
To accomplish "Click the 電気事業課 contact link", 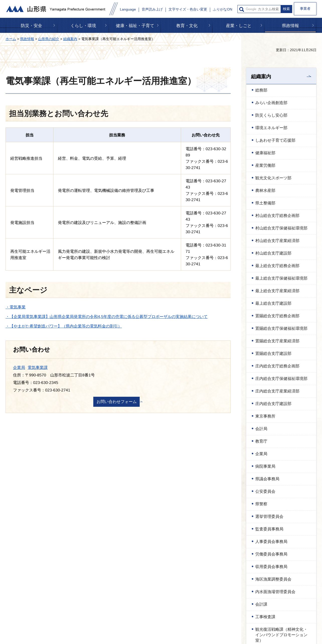I will pyautogui.click(x=38, y=367).
